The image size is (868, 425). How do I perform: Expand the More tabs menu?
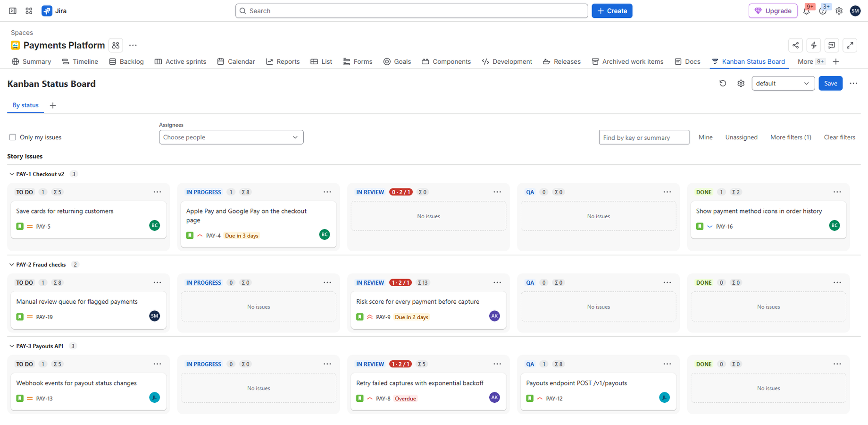tap(811, 62)
